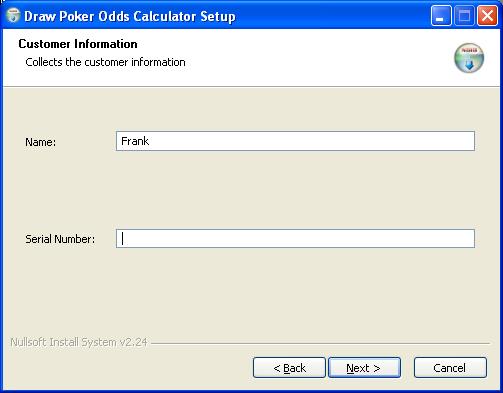503x393 pixels.
Task: Click the 'Customer Information' heading
Action: tap(78, 44)
